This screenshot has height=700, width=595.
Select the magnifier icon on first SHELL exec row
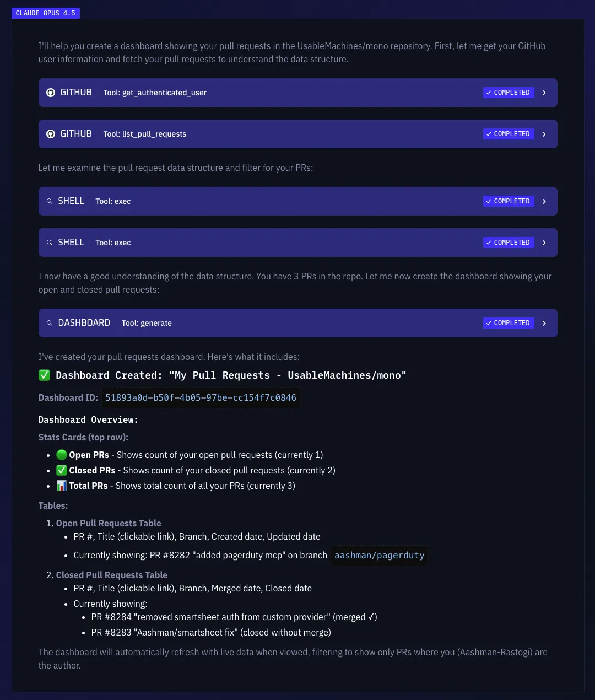click(50, 201)
